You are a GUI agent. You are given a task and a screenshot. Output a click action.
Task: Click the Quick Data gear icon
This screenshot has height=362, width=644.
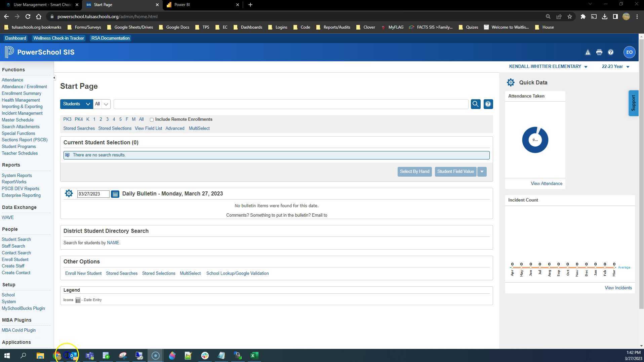pyautogui.click(x=511, y=82)
